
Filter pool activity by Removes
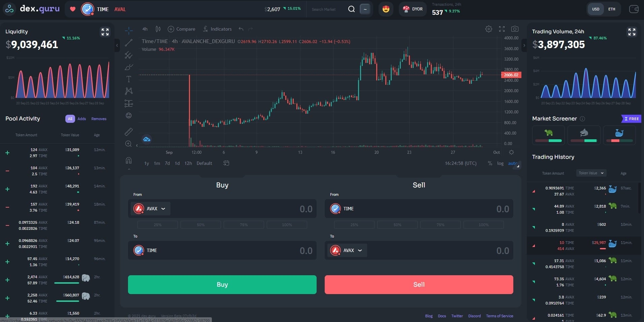(x=99, y=119)
